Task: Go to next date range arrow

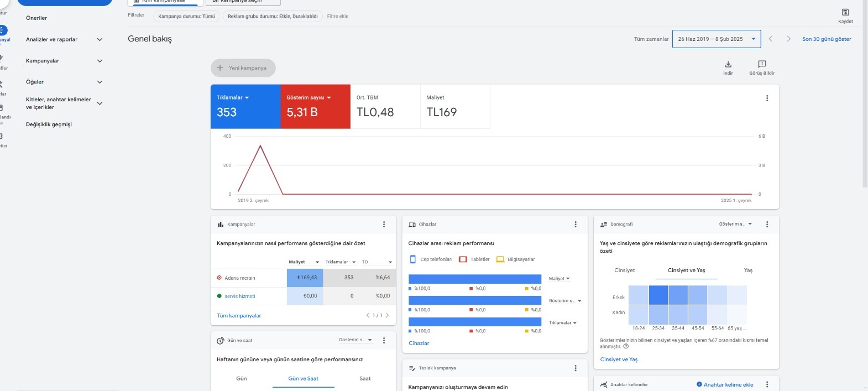Action: coord(788,39)
